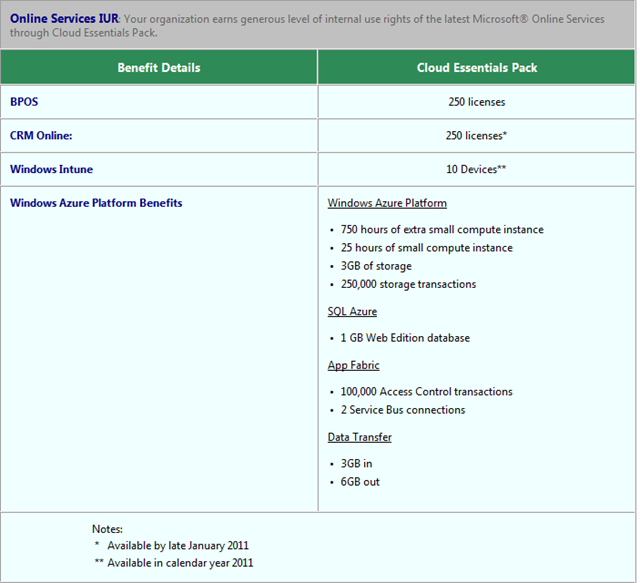The image size is (640, 583).
Task: Click the underlined 'Windows Azure Platform' heading
Action: tap(387, 203)
